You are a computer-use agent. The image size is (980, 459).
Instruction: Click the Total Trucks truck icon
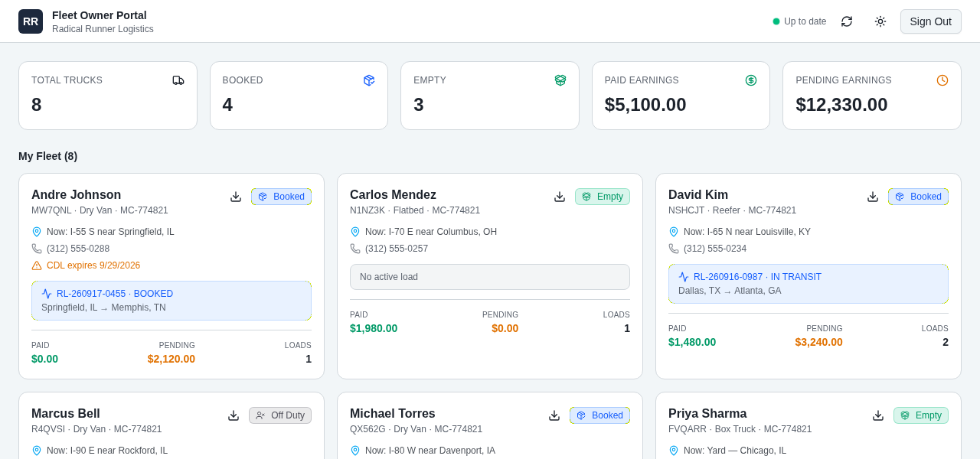(178, 80)
